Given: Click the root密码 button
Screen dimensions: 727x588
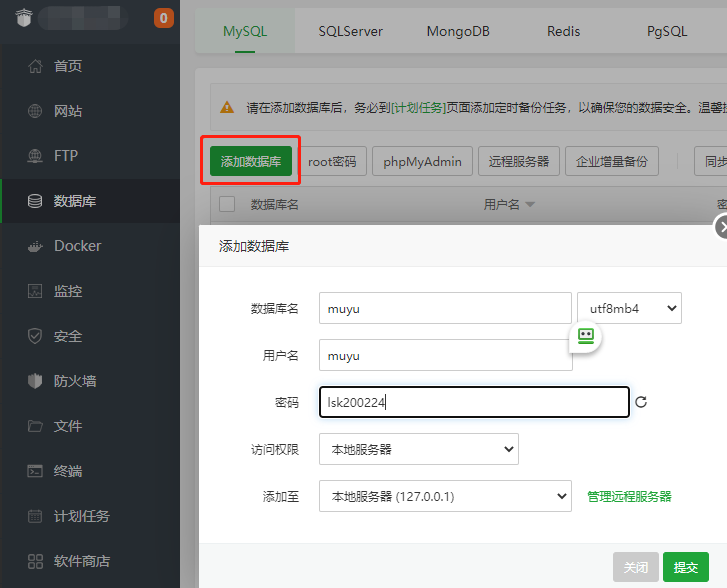Looking at the screenshot, I should click(332, 161).
